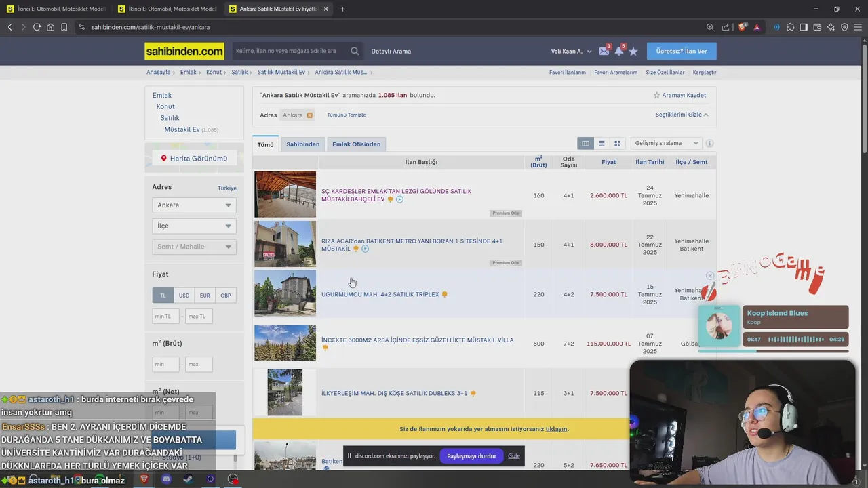868x488 pixels.
Task: Click Brave browser icon in taskbar
Action: (144, 479)
